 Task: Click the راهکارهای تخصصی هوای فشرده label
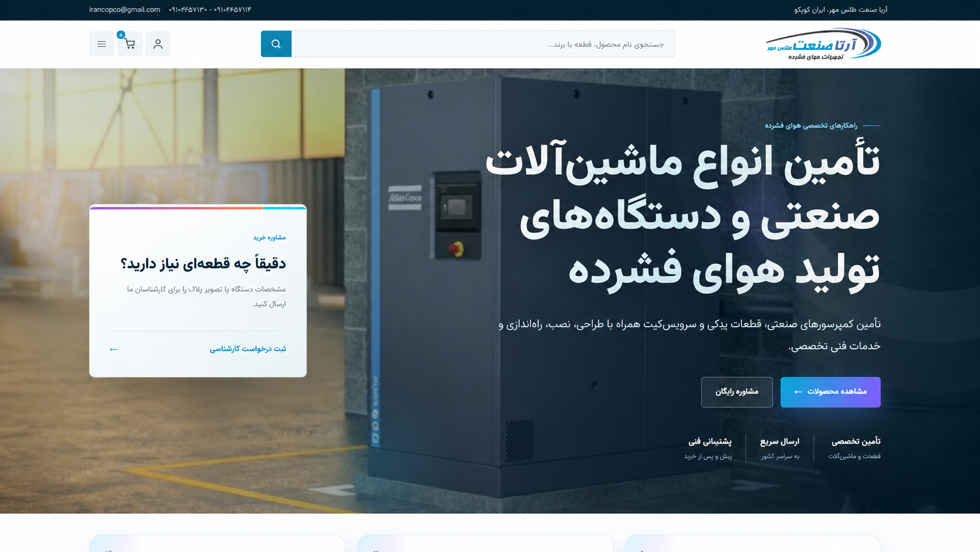[811, 126]
